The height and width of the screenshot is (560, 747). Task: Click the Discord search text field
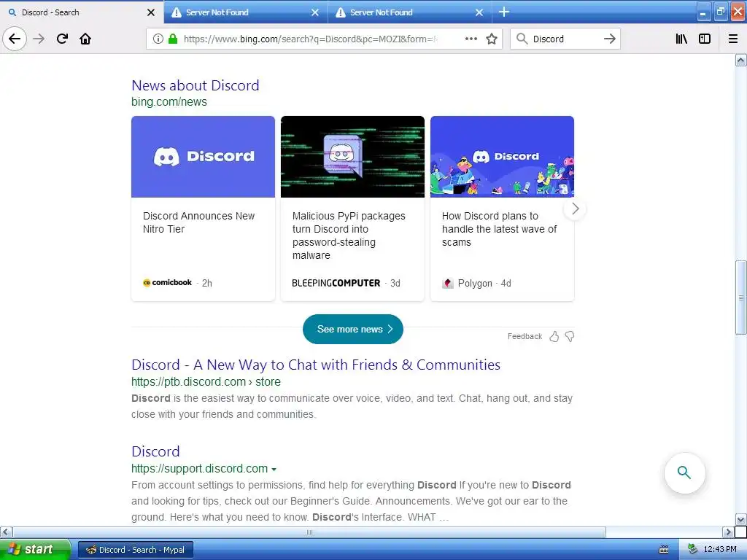[565, 39]
